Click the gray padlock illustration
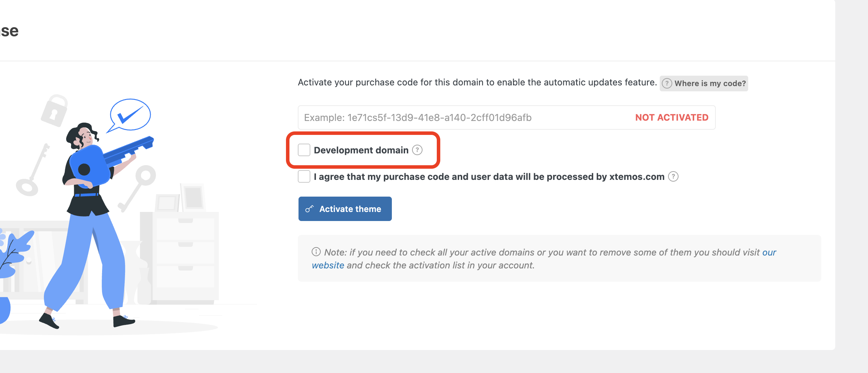The width and height of the screenshot is (868, 373). click(x=55, y=110)
